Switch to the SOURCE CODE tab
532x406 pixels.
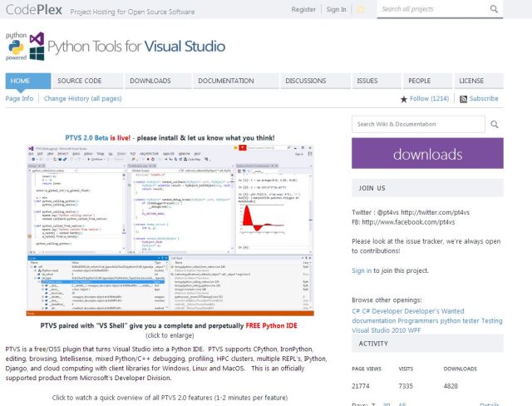click(x=87, y=81)
